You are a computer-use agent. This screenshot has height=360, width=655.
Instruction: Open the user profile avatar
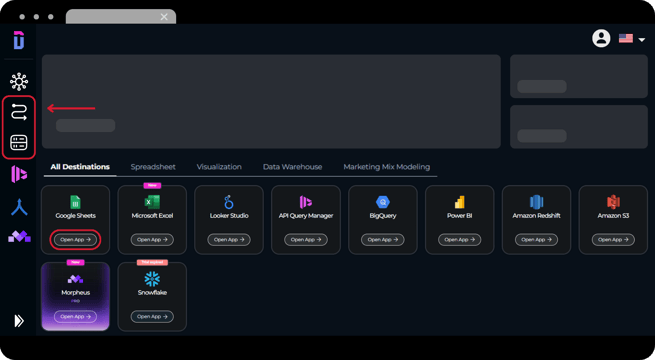point(601,38)
